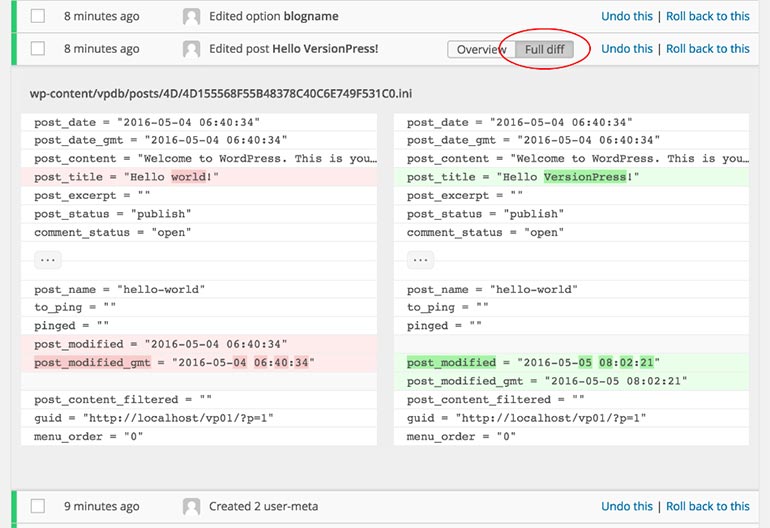The image size is (770, 528).
Task: Roll back to Created 2 user-meta commit
Action: click(x=708, y=506)
